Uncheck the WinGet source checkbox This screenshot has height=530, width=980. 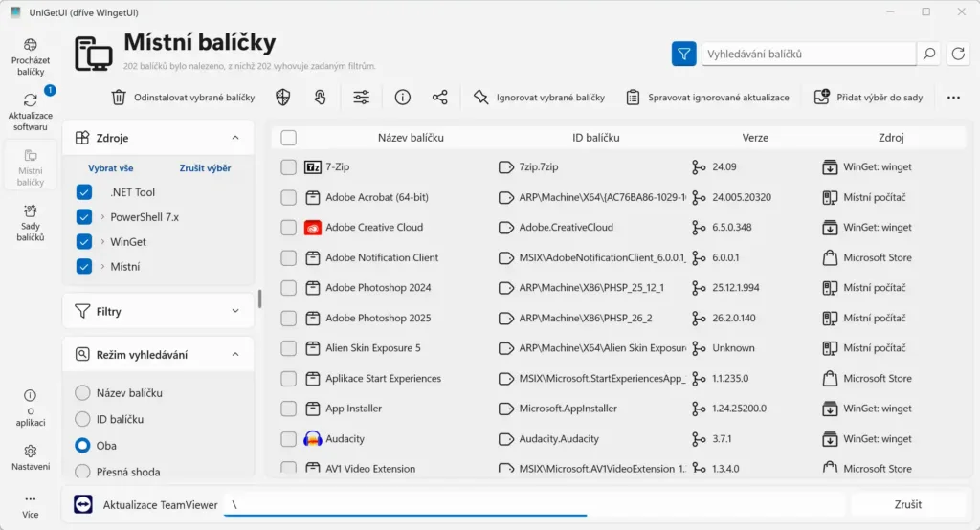84,242
